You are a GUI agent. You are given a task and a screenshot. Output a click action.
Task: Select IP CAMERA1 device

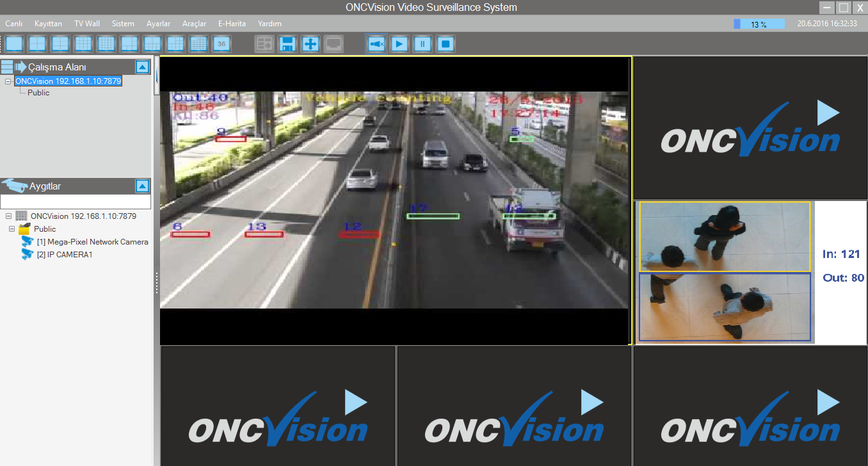(65, 255)
